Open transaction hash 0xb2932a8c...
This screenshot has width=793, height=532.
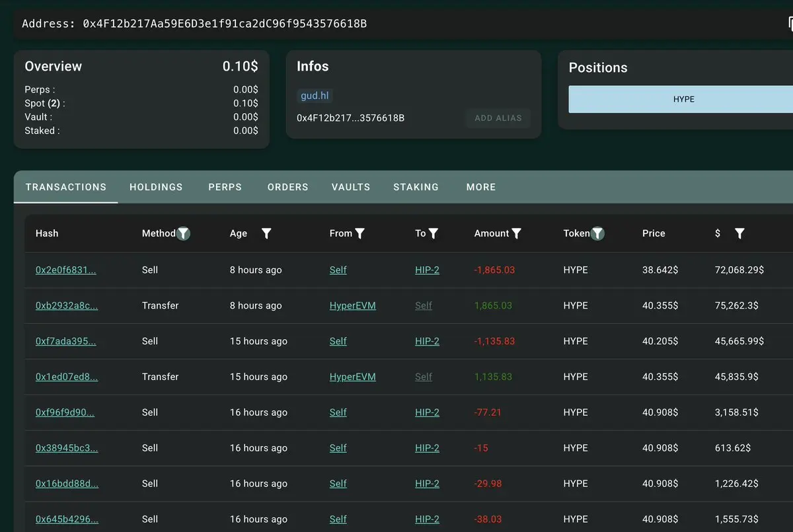67,305
